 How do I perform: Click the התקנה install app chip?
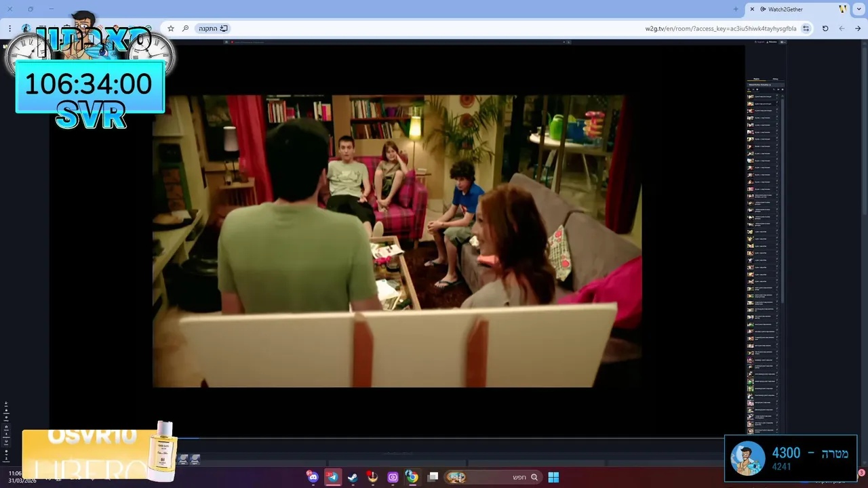(213, 28)
